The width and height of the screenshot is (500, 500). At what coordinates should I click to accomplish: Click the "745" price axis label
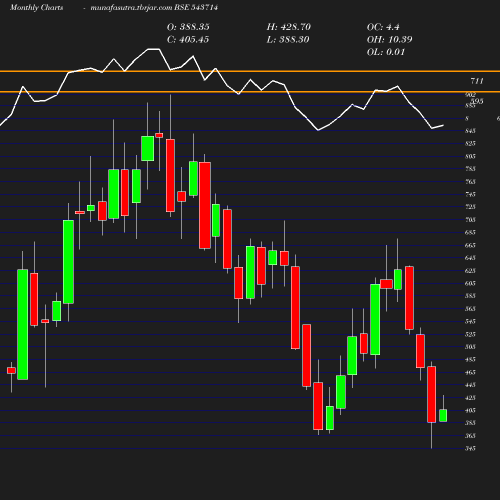470,195
